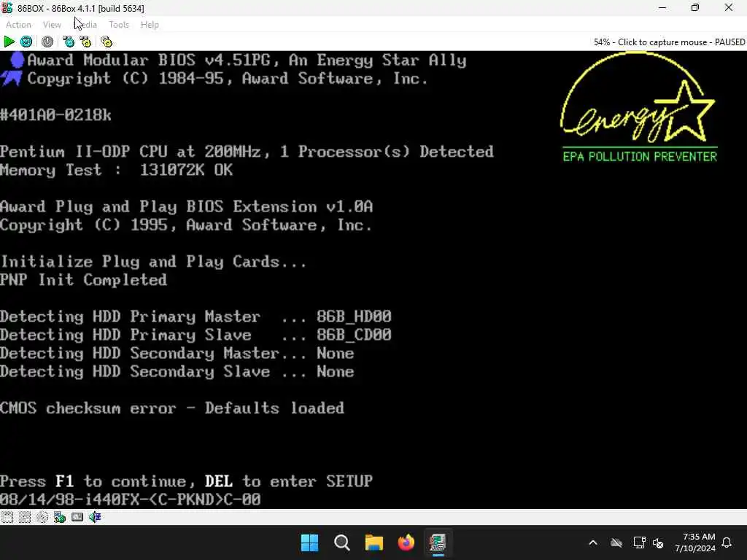The image size is (747, 560).
Task: Click the floppy drive icon in the status bar
Action: tap(7, 517)
